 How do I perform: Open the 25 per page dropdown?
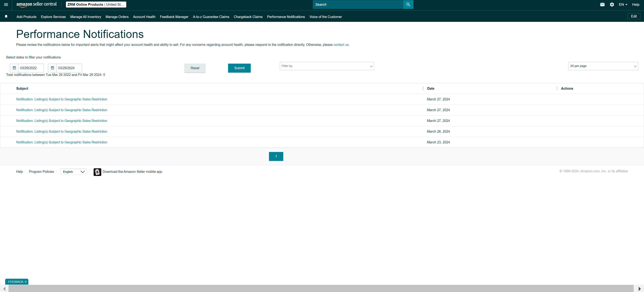pos(603,66)
